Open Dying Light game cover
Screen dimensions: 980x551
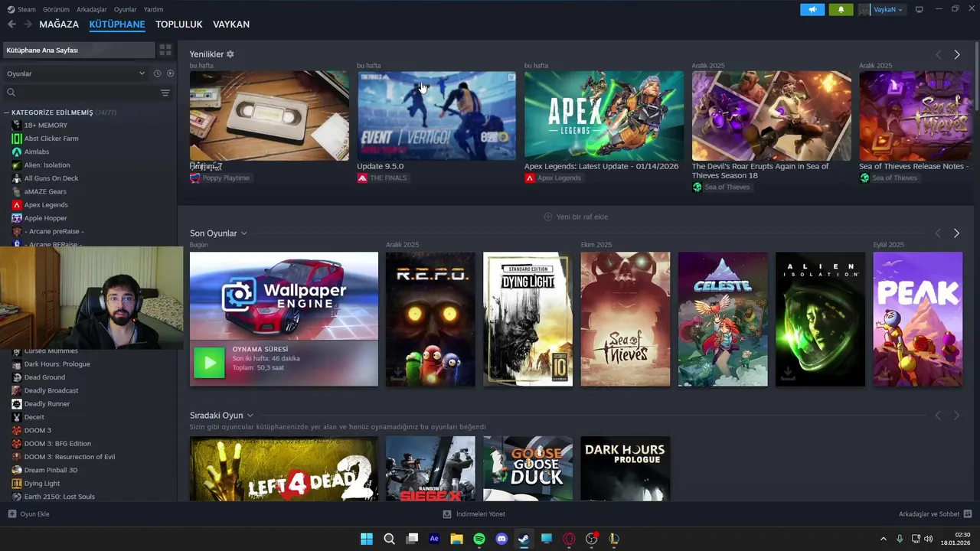(528, 319)
